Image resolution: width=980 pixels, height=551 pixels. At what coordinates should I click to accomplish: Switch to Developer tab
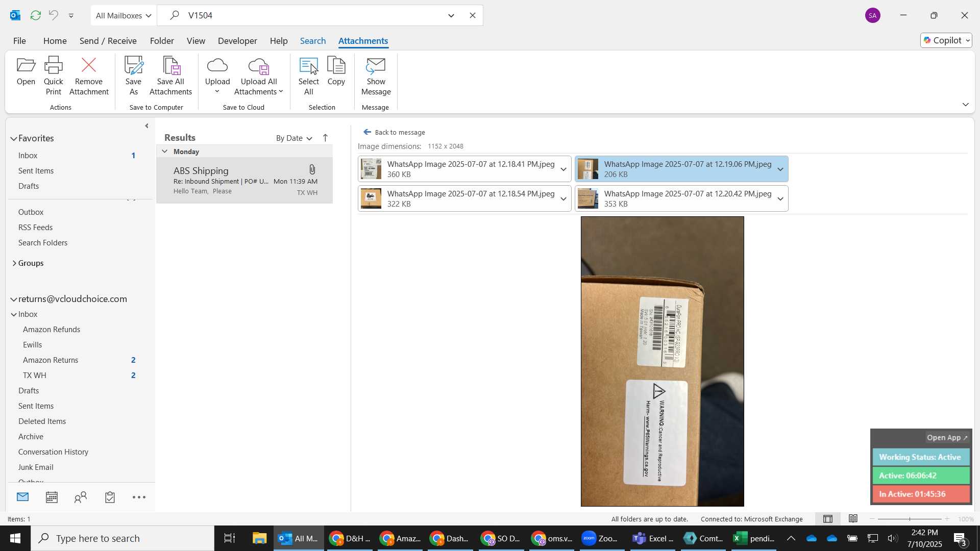click(237, 41)
